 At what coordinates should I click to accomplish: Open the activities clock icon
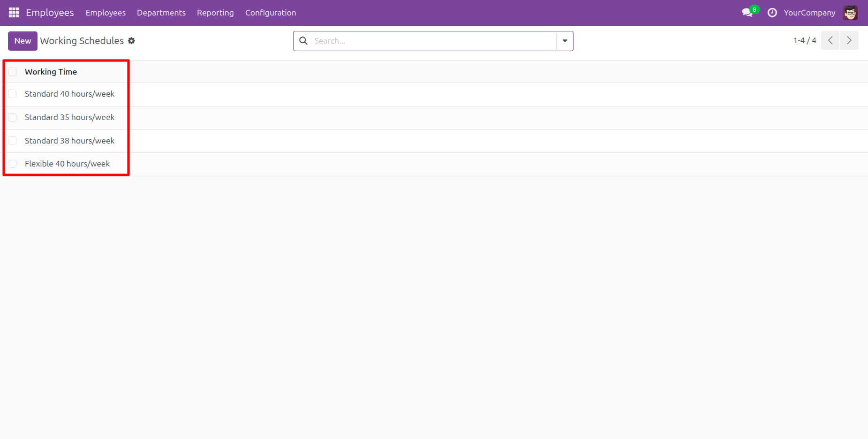pos(772,13)
